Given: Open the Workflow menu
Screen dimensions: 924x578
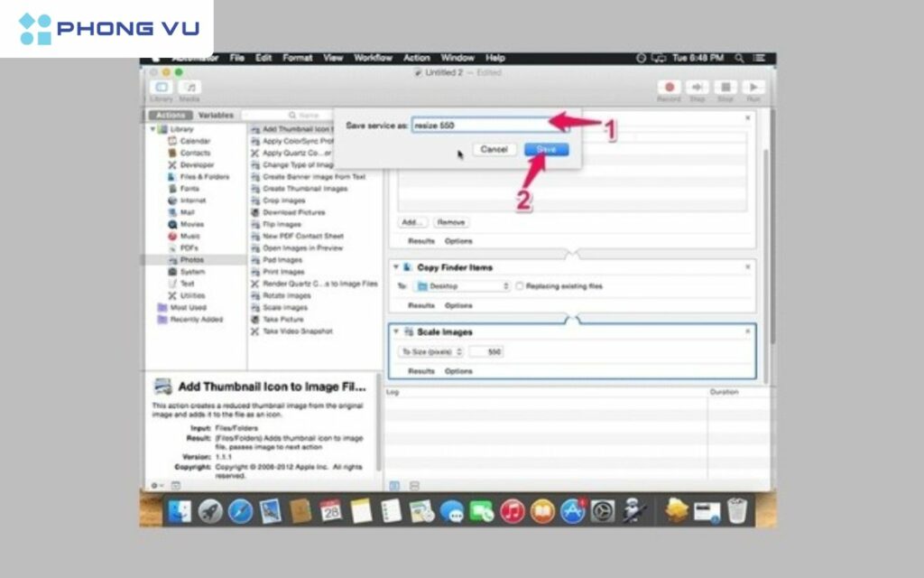Looking at the screenshot, I should point(374,58).
